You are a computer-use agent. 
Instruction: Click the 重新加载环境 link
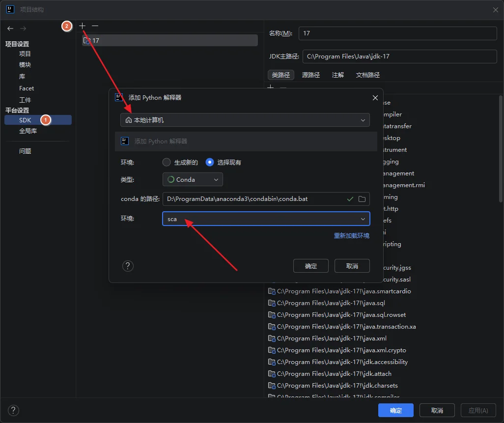point(351,236)
